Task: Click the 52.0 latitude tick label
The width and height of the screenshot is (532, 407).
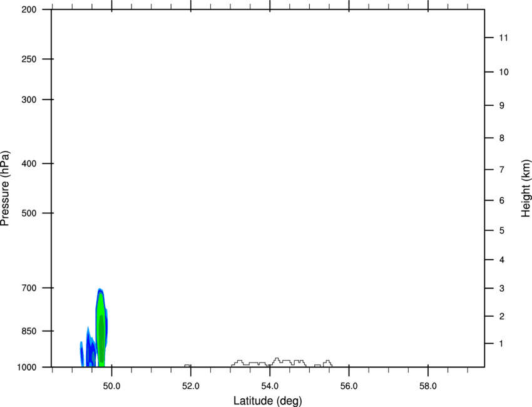Action: pos(191,386)
